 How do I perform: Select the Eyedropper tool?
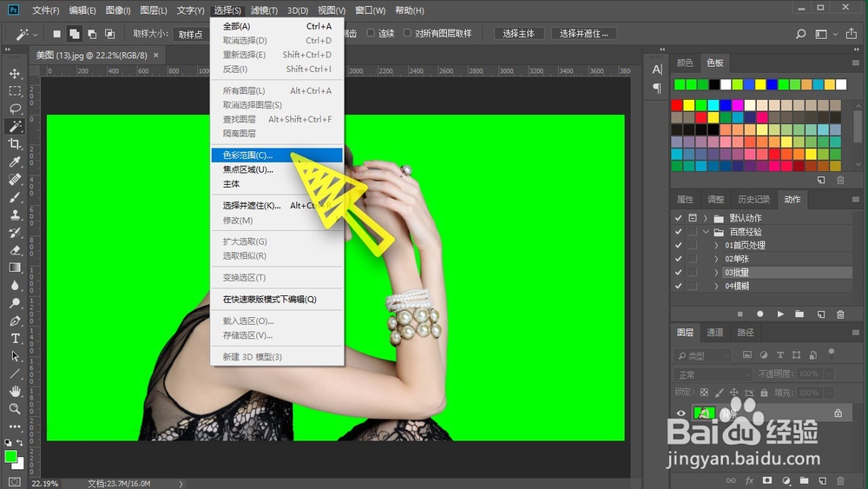tap(15, 162)
